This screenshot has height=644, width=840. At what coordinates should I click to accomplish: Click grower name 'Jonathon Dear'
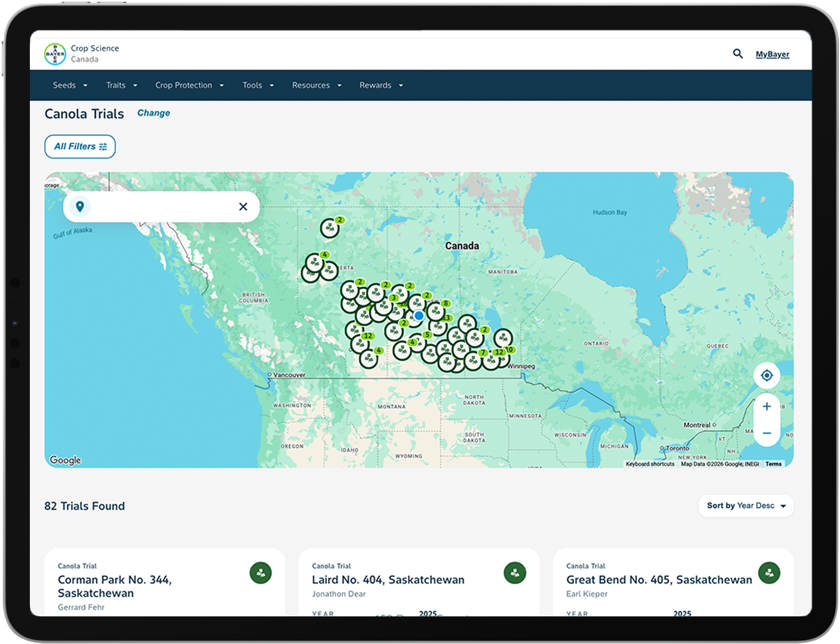339,594
